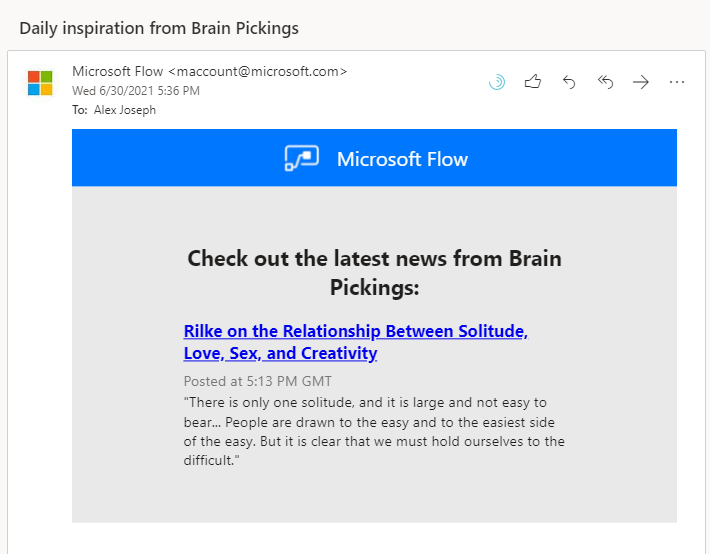Click the subject Daily inspiration from Brain Pickings
The height and width of the screenshot is (554, 710).
pos(159,28)
